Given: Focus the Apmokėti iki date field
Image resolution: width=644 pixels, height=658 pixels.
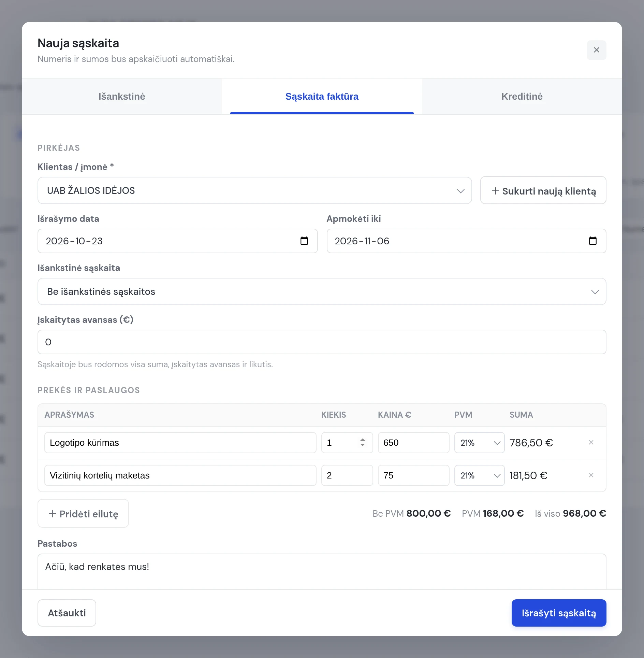Looking at the screenshot, I should (x=466, y=241).
